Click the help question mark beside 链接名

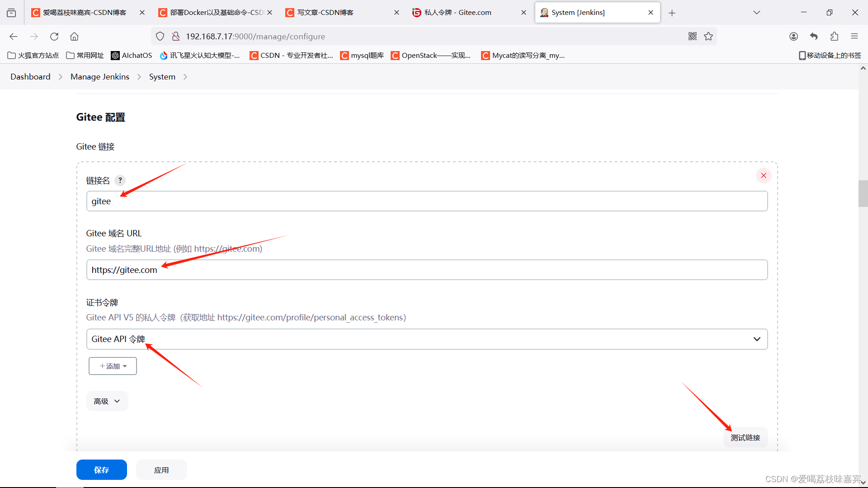120,180
